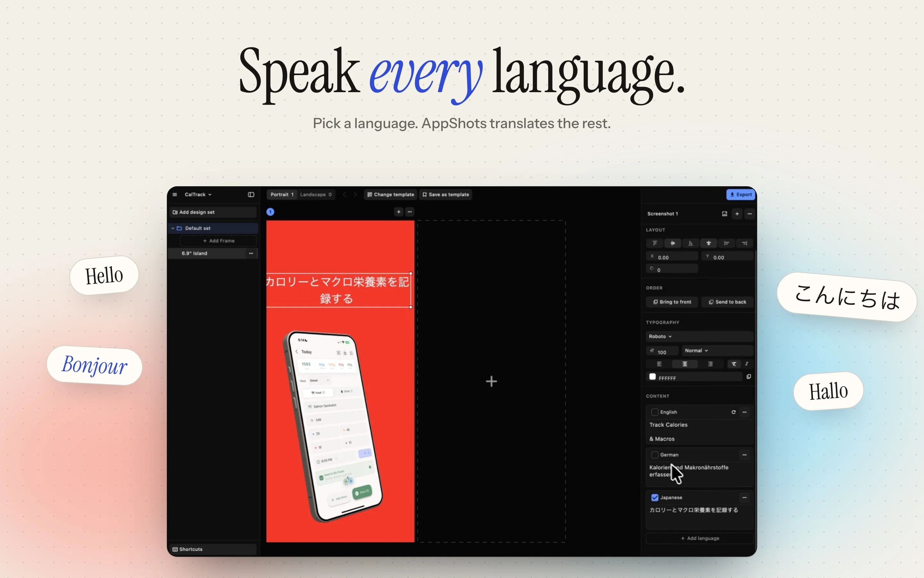Open the Roboto font dropdown

coord(699,337)
